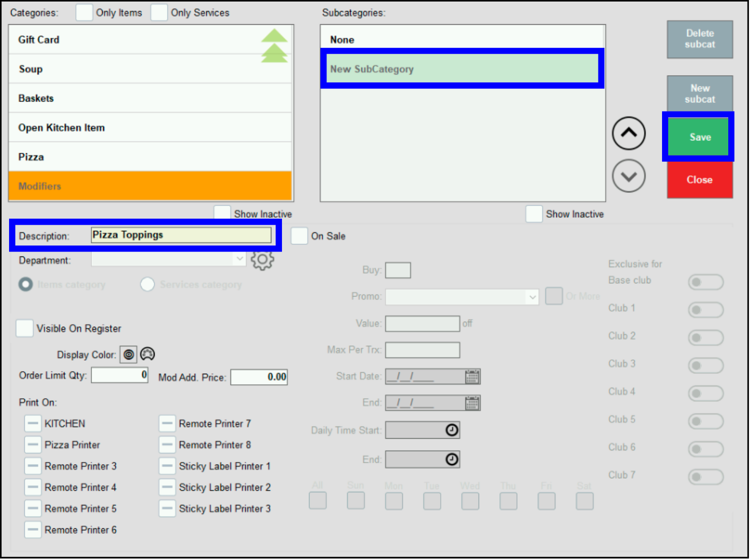Select the highlighted Modifiers category
The width and height of the screenshot is (750, 560).
click(x=150, y=186)
